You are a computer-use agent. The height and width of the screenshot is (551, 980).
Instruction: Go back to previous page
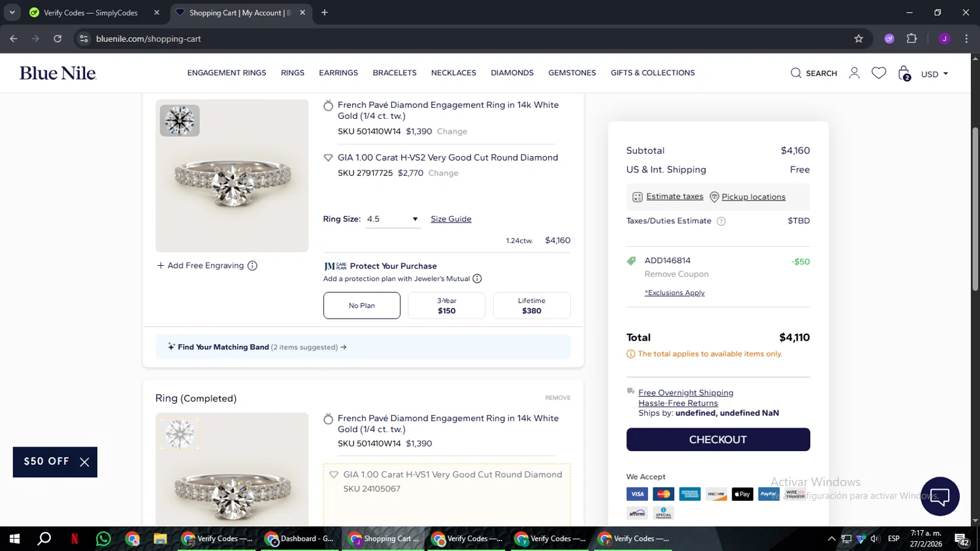point(14,39)
